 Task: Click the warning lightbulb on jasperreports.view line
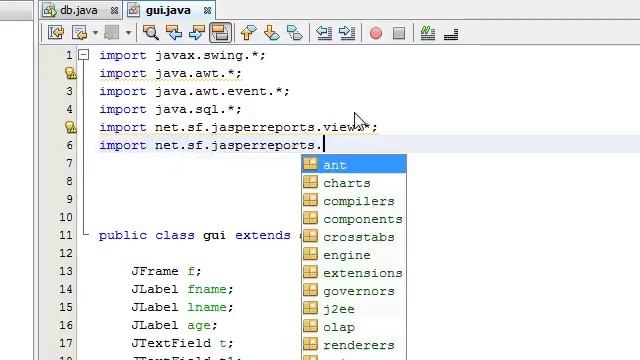click(x=70, y=127)
